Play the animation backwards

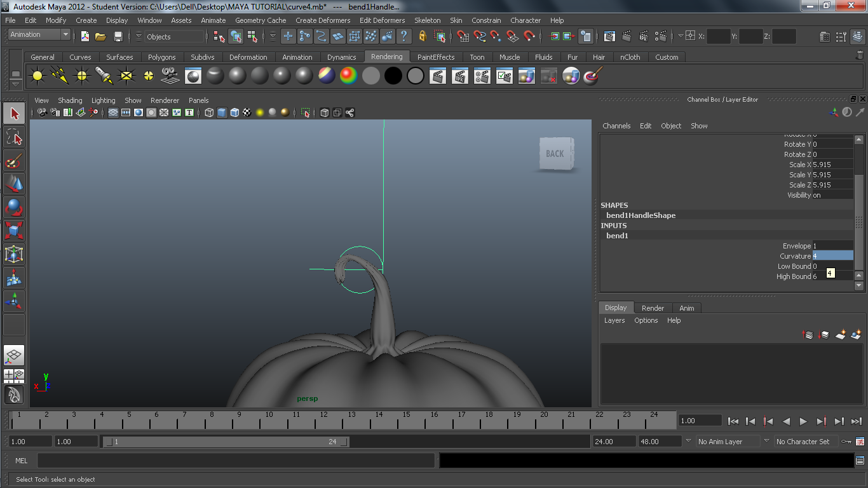point(786,421)
